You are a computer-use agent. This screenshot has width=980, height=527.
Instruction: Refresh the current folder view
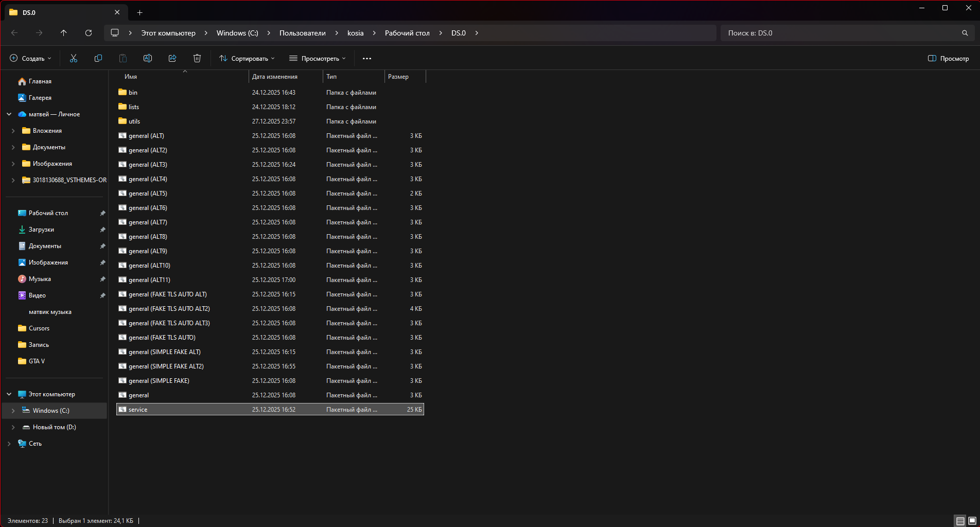(x=89, y=33)
